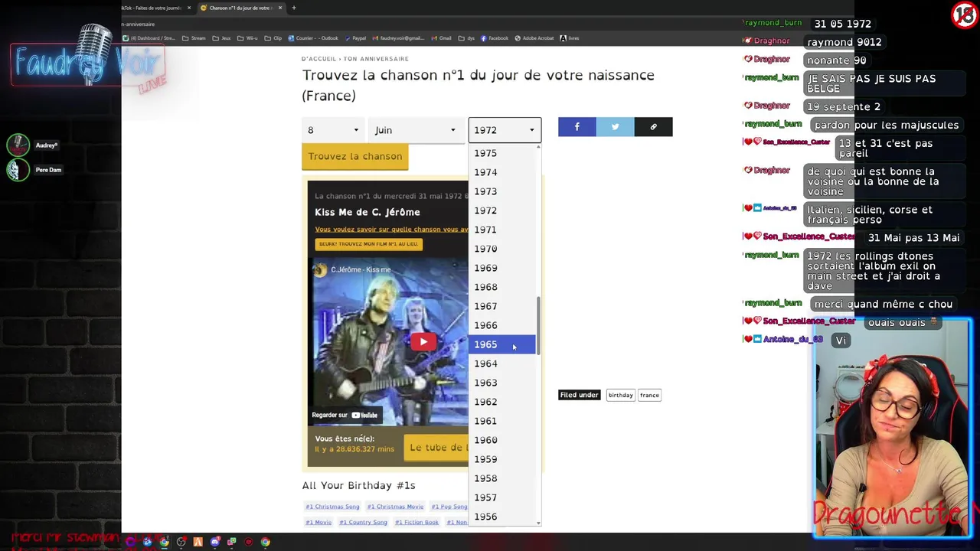Pick 1963 in the year list
The width and height of the screenshot is (980, 551).
[502, 383]
